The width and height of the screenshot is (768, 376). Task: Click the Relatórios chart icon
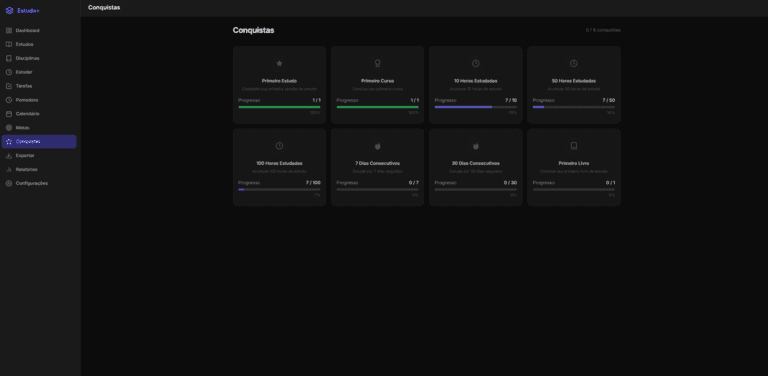9,169
